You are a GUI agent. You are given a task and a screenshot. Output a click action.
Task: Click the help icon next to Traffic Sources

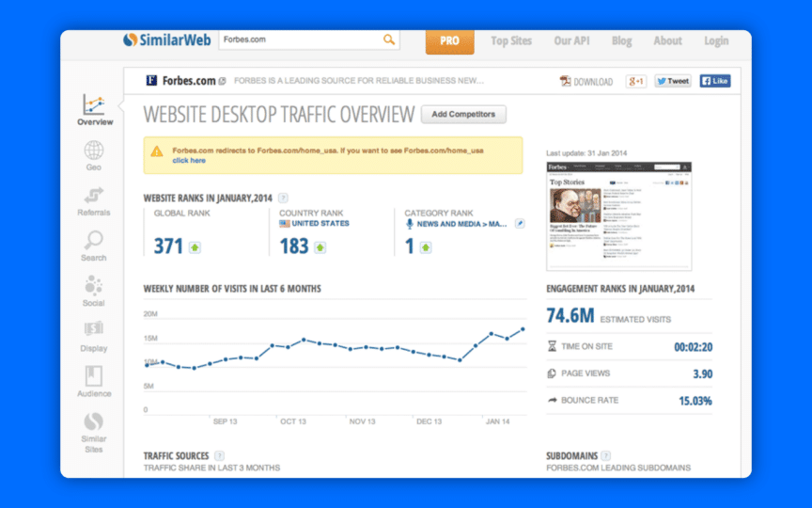coord(220,456)
